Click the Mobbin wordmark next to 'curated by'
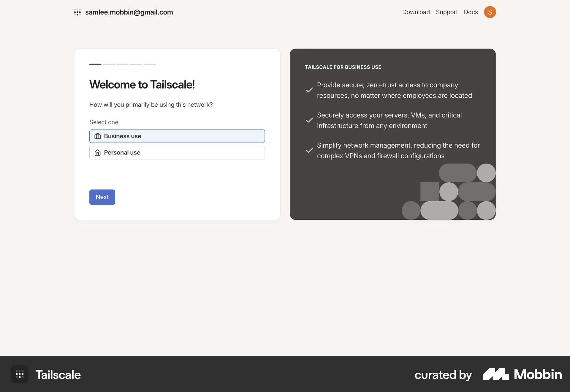Image resolution: width=570 pixels, height=392 pixels. pos(537,374)
